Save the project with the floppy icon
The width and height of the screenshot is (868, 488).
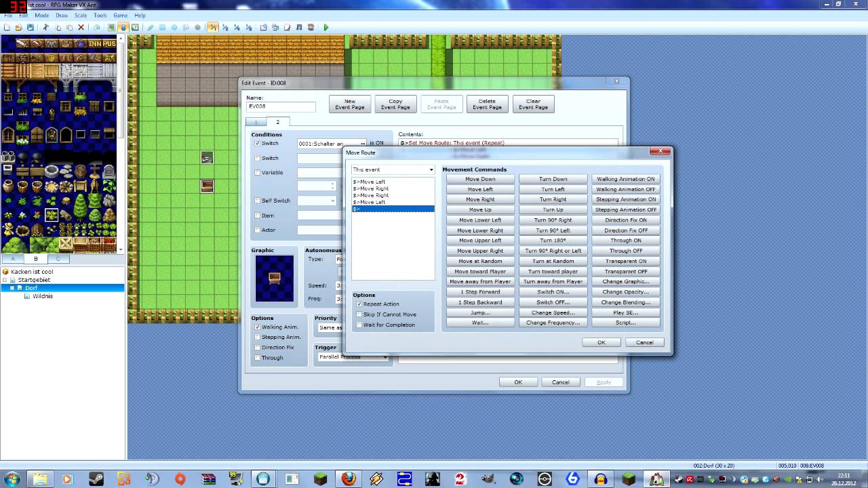(x=31, y=27)
